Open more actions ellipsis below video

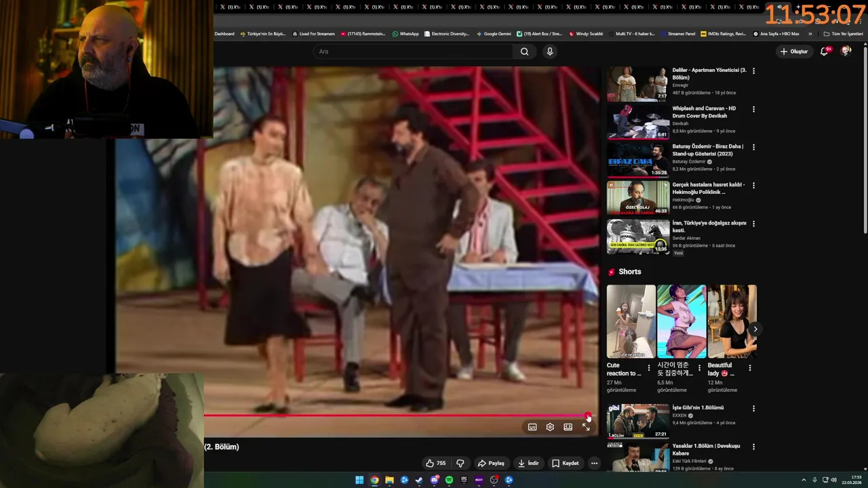594,464
